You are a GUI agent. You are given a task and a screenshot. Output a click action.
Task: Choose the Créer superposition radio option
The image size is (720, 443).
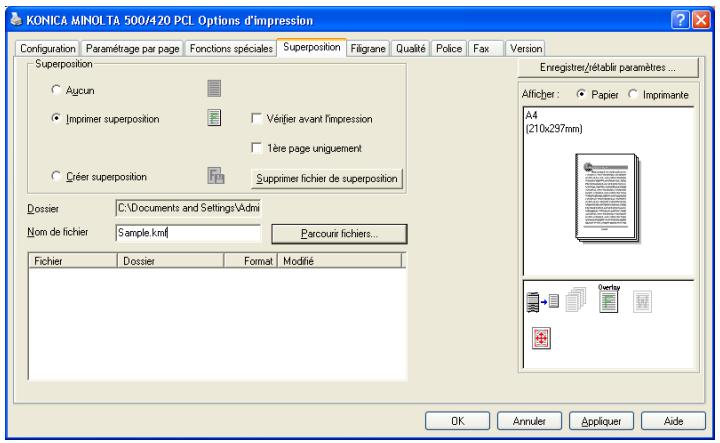pos(56,176)
